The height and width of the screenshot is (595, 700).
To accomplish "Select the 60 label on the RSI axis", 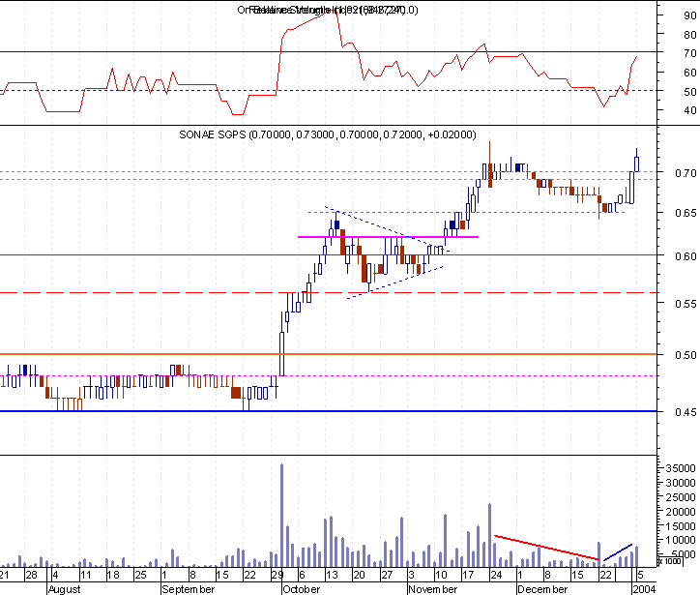I will coord(689,73).
